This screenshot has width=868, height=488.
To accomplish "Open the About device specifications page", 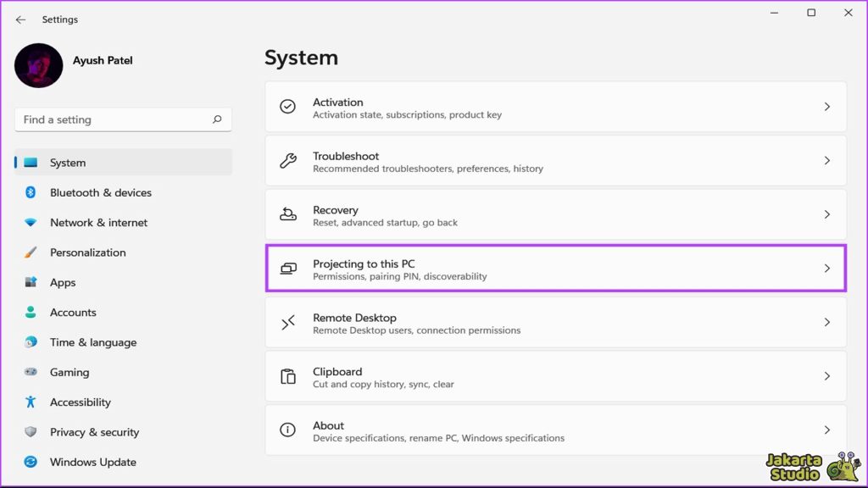I will [x=555, y=430].
